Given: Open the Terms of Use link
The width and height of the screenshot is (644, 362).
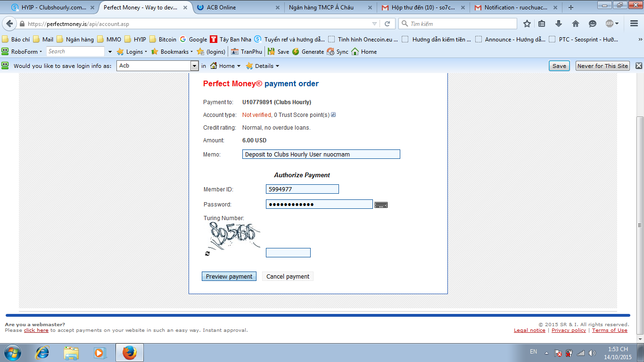Looking at the screenshot, I should coord(610,330).
